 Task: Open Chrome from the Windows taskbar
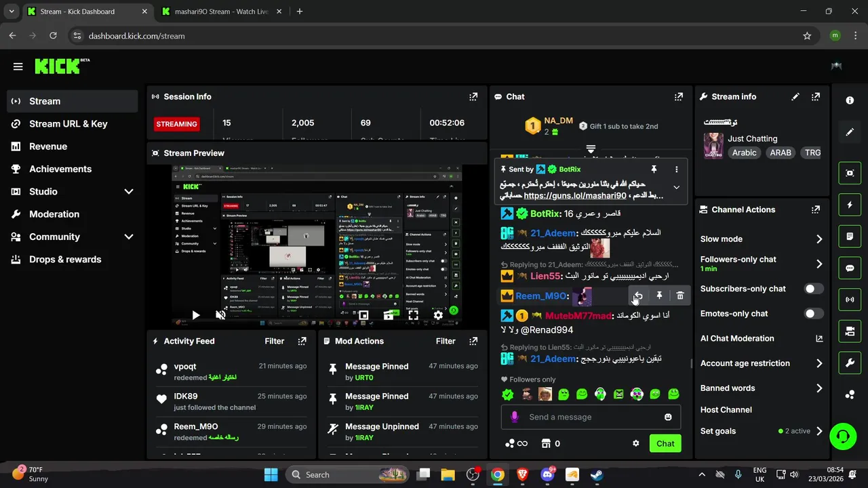[x=498, y=475]
